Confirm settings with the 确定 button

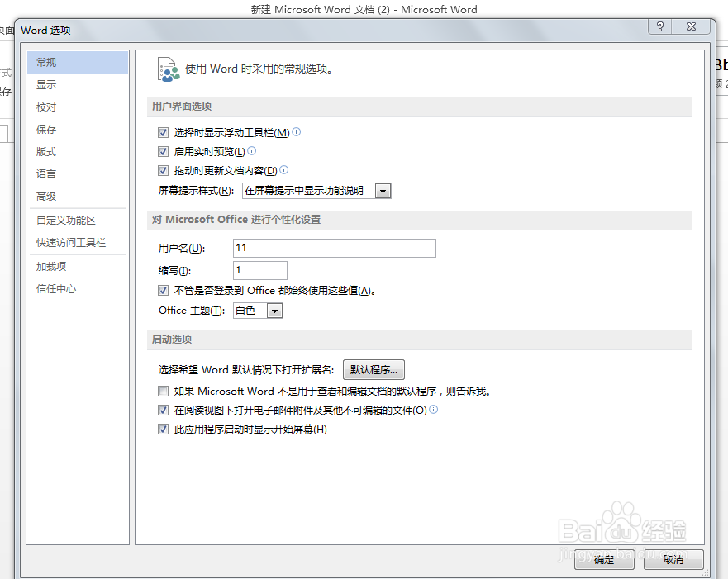[x=604, y=560]
